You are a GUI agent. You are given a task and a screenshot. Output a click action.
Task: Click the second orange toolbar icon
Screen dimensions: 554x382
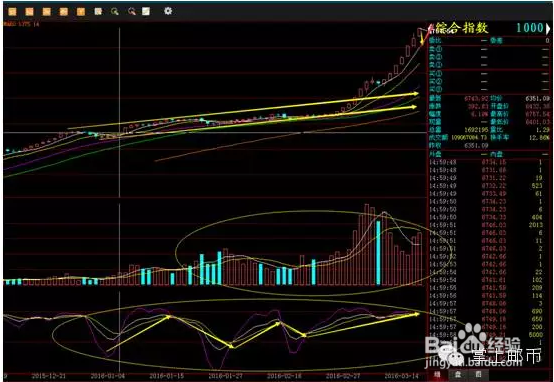pyautogui.click(x=29, y=12)
